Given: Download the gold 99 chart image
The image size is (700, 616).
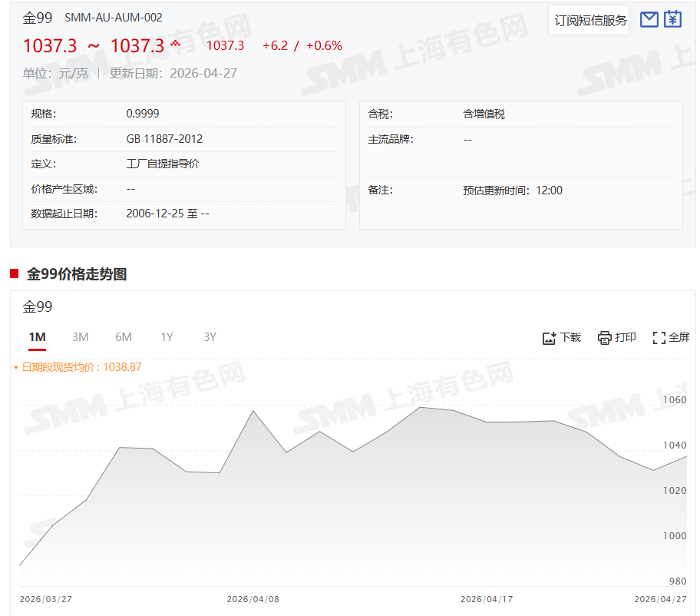Looking at the screenshot, I should pyautogui.click(x=562, y=337).
